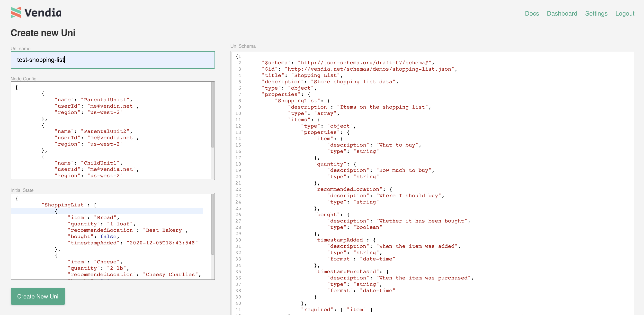Click "Items on the shopping list" text
The width and height of the screenshot is (644, 315).
click(x=383, y=107)
